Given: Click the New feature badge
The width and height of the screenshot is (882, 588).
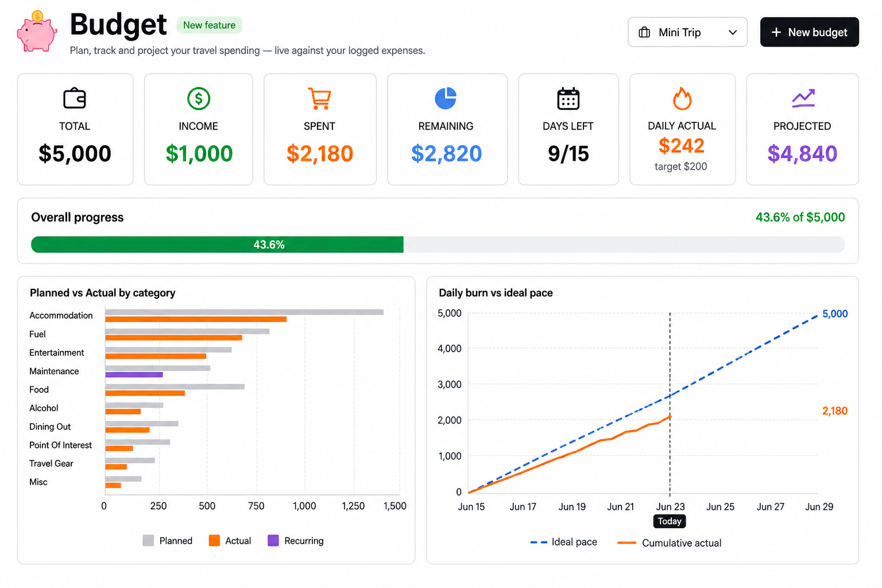Looking at the screenshot, I should pos(209,25).
